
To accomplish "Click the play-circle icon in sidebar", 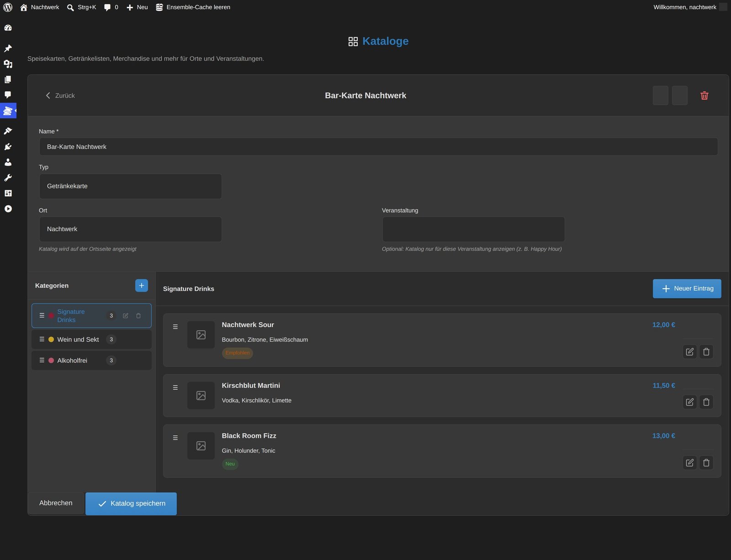I will 8,209.
